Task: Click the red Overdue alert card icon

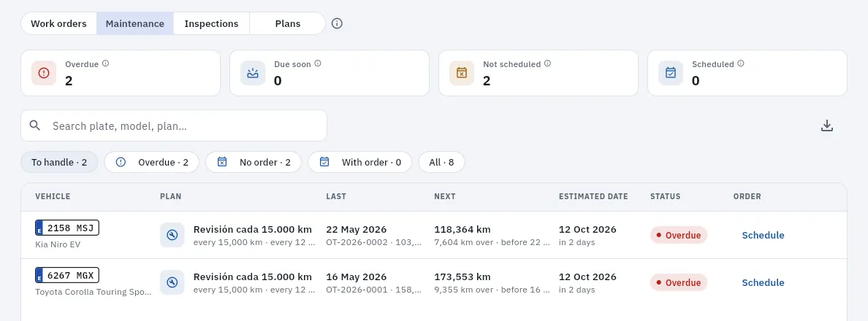Action: [x=44, y=73]
